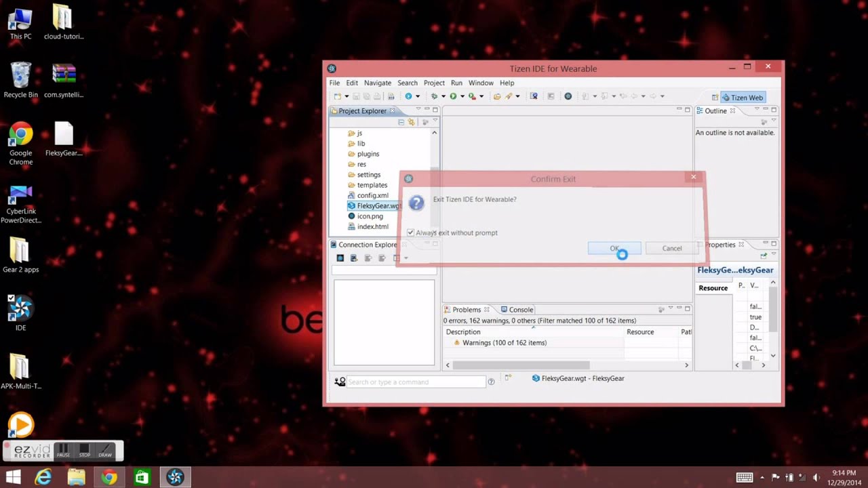The image size is (868, 488).
Task: Open Internet Explorer from the taskbar
Action: [x=43, y=477]
